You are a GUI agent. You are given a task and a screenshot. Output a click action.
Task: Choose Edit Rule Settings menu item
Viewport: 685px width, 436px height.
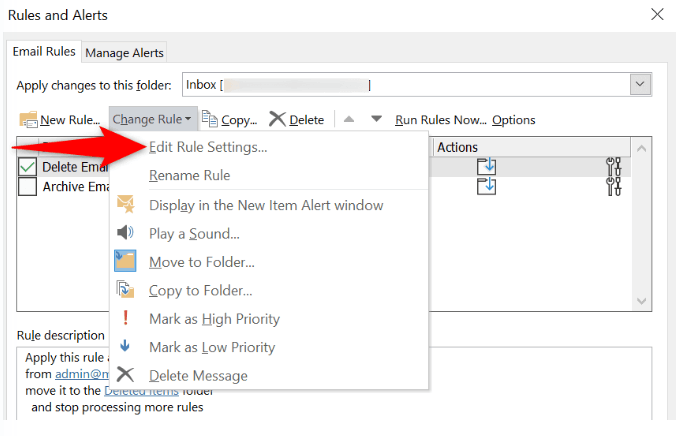click(x=208, y=147)
